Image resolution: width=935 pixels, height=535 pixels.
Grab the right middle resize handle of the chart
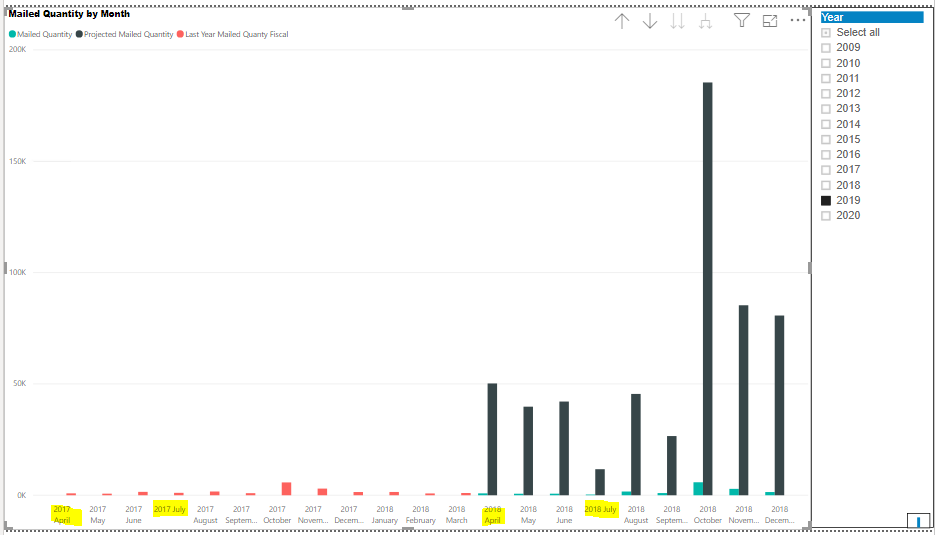(x=809, y=268)
